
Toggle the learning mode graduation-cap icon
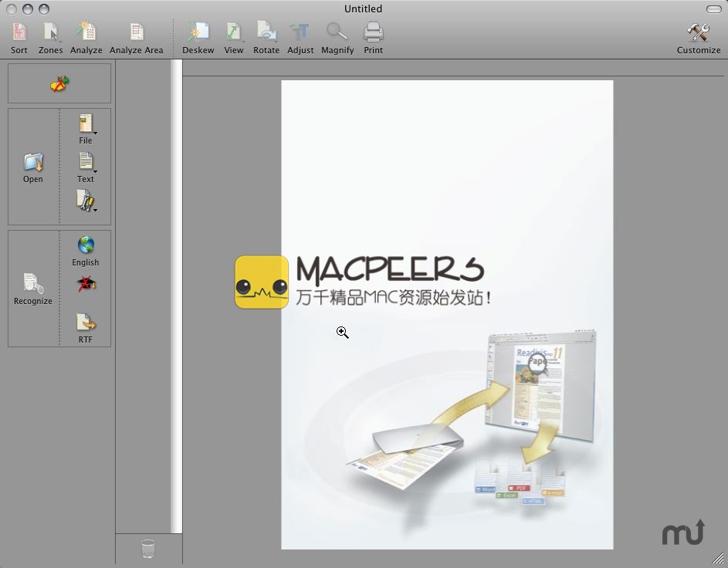[x=86, y=285]
